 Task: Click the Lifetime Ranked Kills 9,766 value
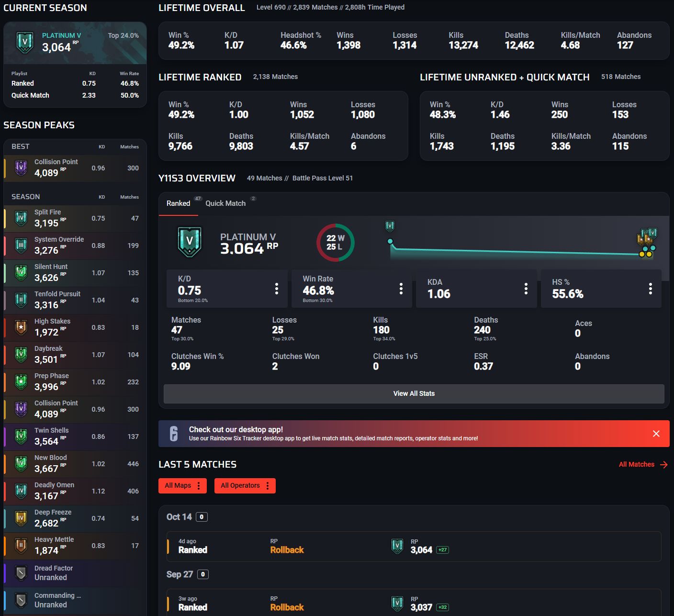click(180, 146)
